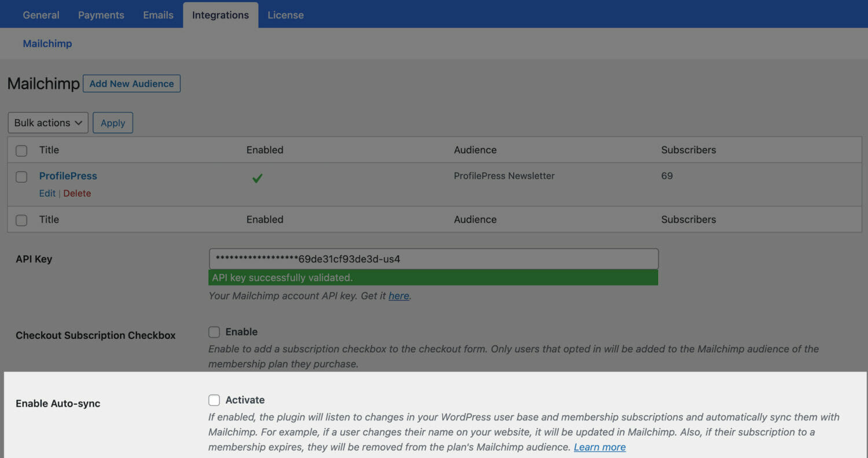
Task: Select the Integrations tab
Action: tap(220, 15)
